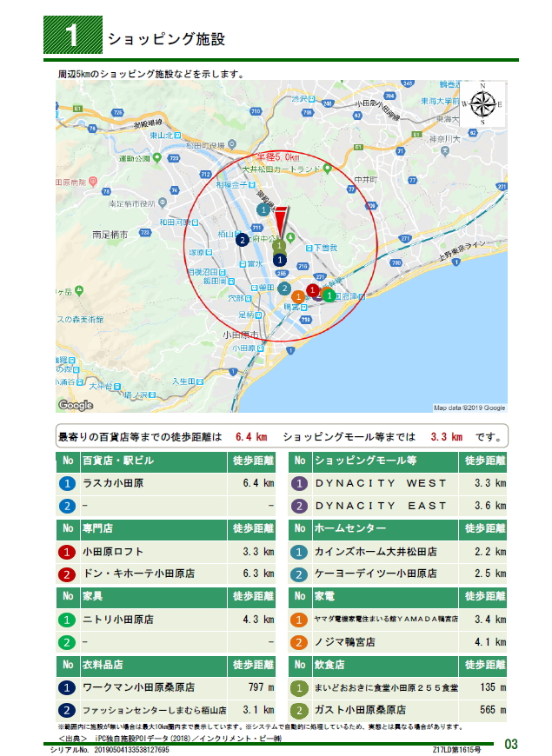Click the 家具 table header

[92, 596]
